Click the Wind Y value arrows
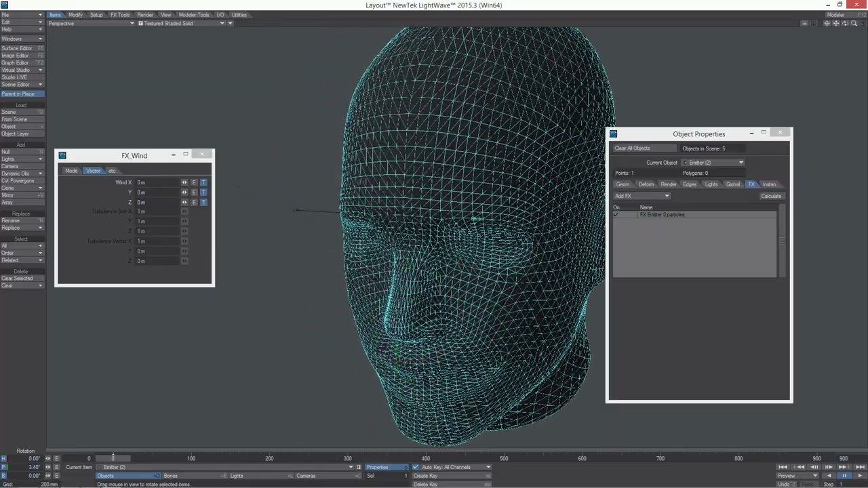This screenshot has height=488, width=868. pos(184,192)
